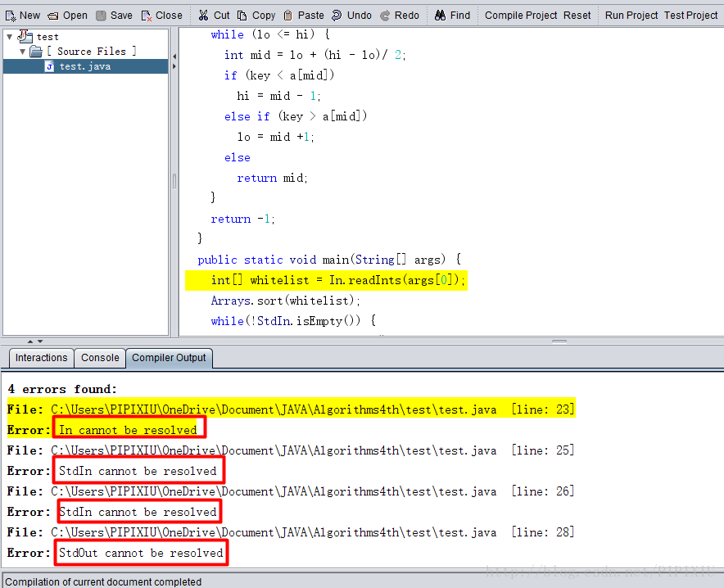Switch to the Interactions tab
The image size is (724, 588).
[x=41, y=358]
